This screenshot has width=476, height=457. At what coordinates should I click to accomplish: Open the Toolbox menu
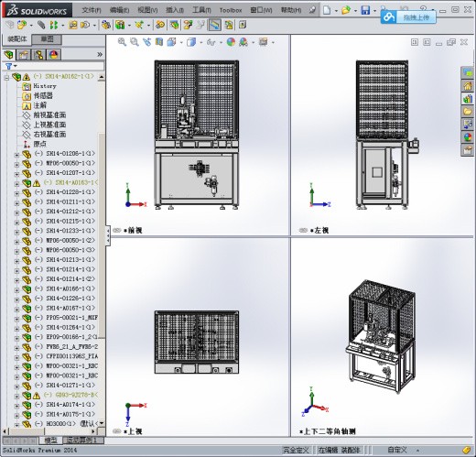point(231,10)
